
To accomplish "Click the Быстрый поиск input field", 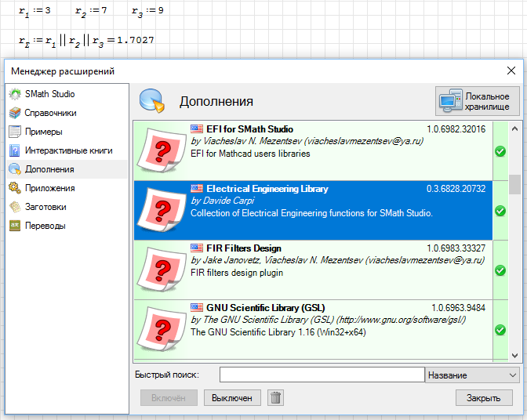I will (x=322, y=375).
